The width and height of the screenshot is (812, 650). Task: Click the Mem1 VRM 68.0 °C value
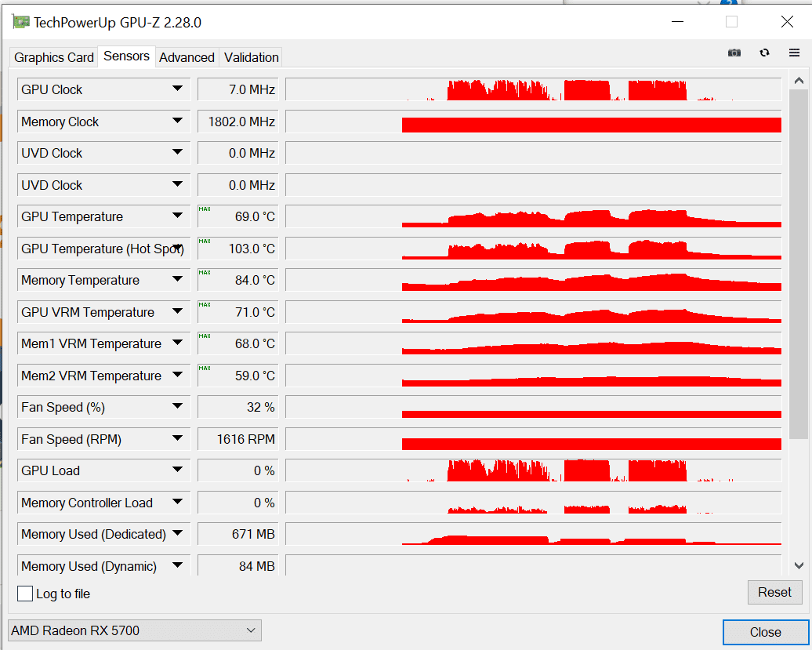click(238, 343)
